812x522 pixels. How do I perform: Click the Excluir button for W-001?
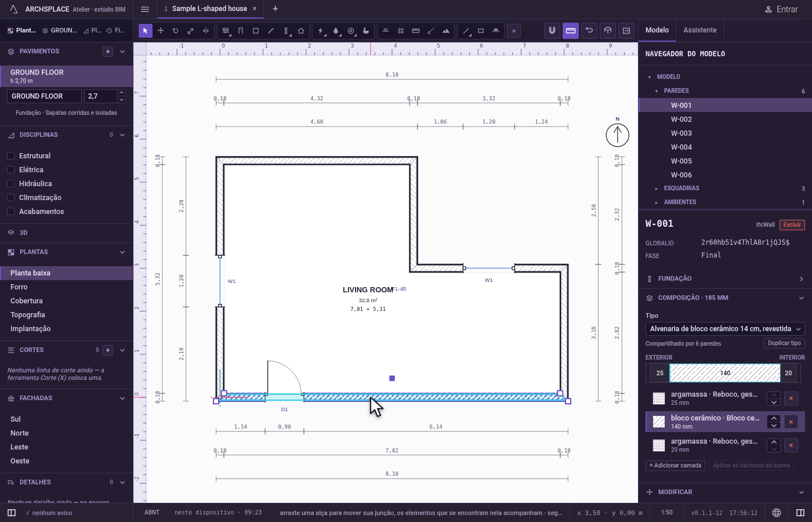[792, 224]
